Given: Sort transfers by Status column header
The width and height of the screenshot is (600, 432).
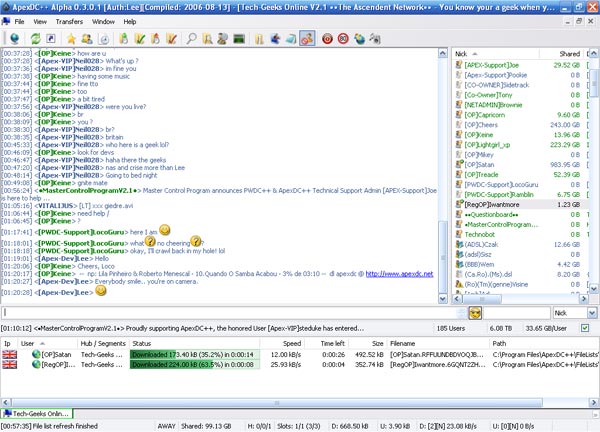Looking at the screenshot, I should 194,344.
